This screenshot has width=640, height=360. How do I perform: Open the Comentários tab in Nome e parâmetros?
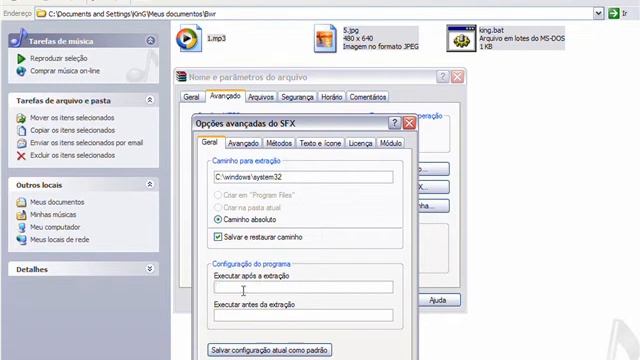tap(368, 97)
